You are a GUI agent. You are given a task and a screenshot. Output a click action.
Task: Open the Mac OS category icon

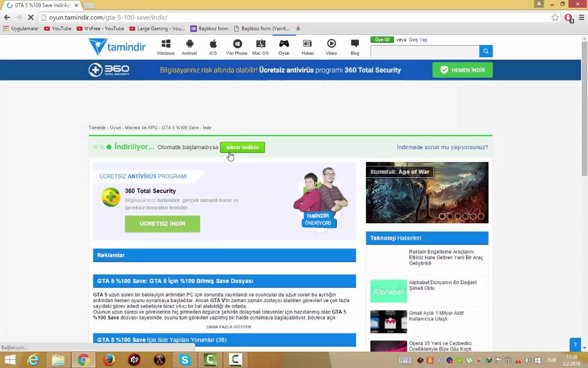(x=260, y=47)
